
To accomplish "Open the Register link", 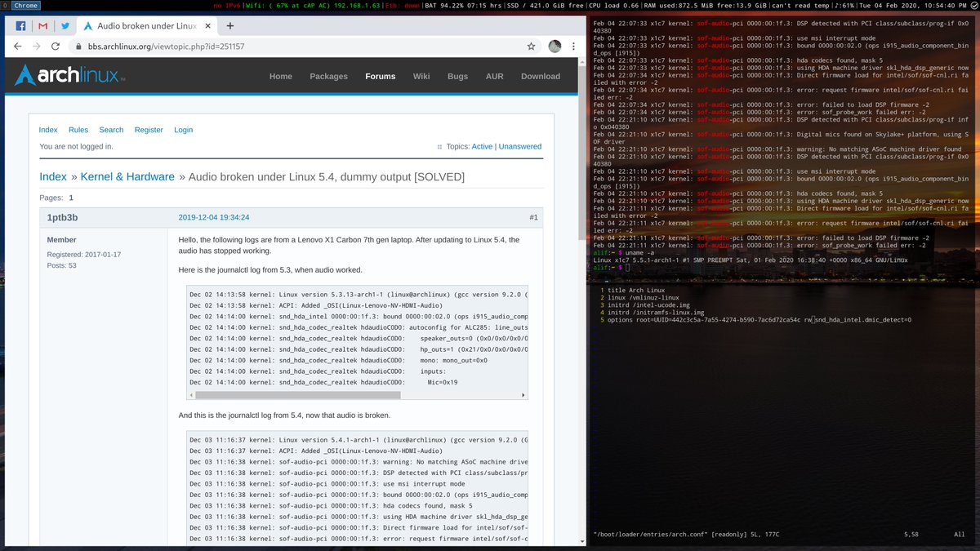I will click(149, 130).
